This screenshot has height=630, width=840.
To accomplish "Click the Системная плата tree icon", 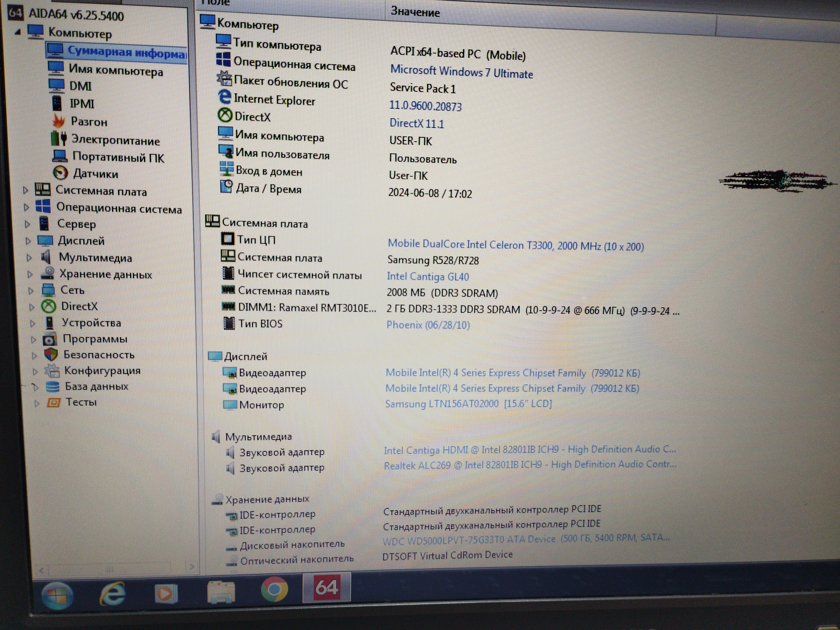I will (x=42, y=190).
